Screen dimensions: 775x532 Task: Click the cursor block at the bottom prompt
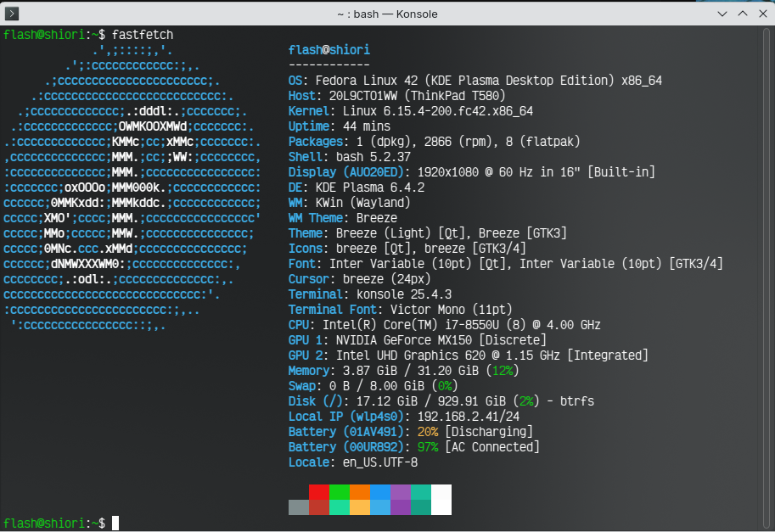pyautogui.click(x=115, y=523)
